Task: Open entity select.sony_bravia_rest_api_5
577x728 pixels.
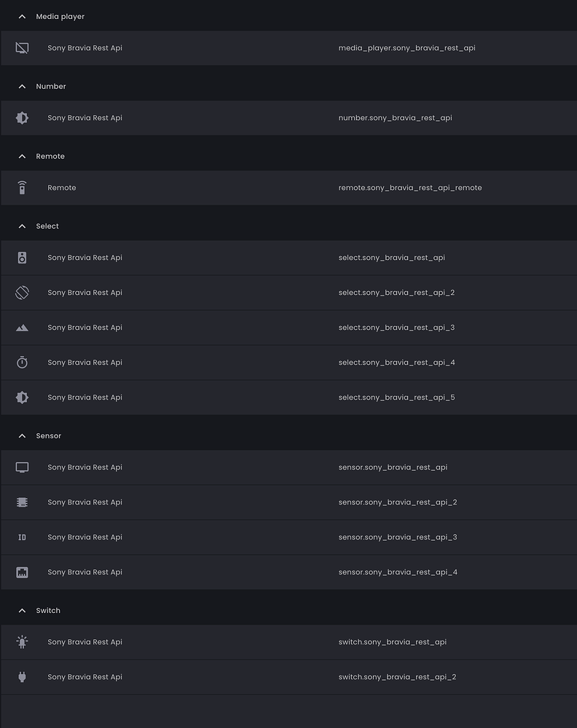Action: coord(289,397)
